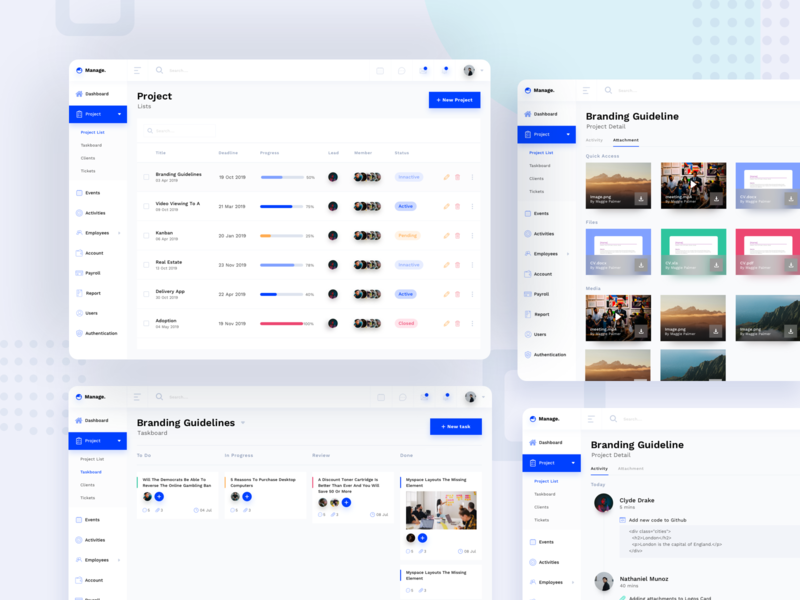
Task: Switch to the Attachment tab in the Activity window
Action: [631, 468]
